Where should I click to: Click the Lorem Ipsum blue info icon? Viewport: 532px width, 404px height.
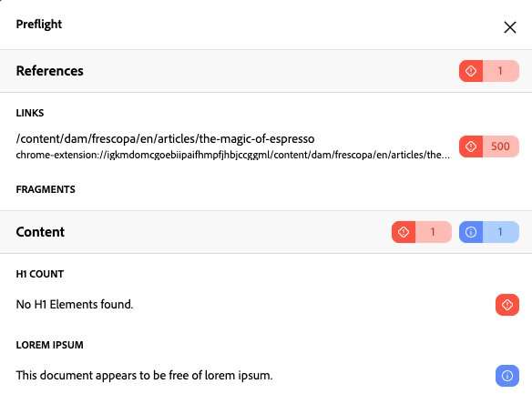(507, 376)
